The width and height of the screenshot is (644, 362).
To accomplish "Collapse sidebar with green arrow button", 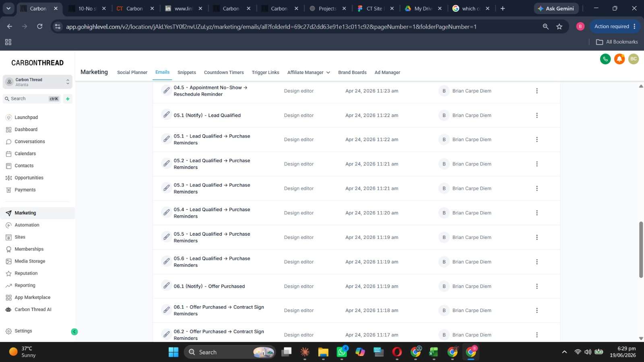I will click(x=74, y=332).
